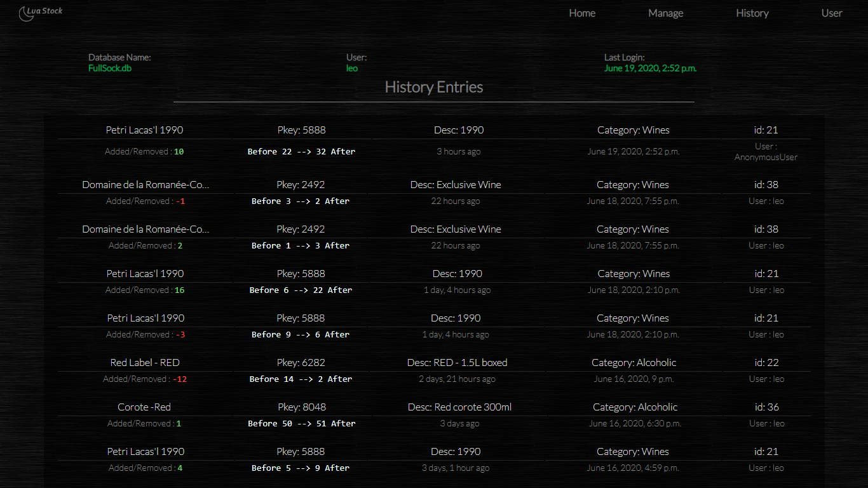The width and height of the screenshot is (868, 488).
Task: Click the FullSock.db database name
Action: point(110,68)
